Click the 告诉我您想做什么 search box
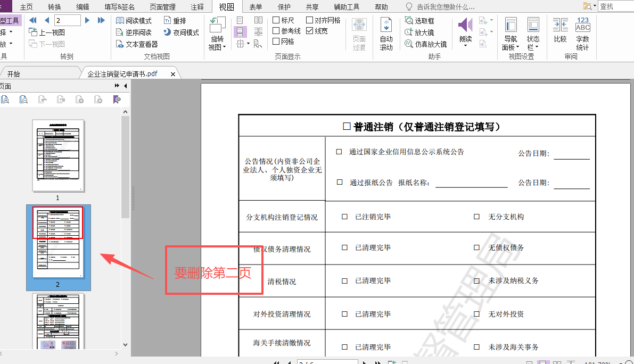This screenshot has height=364, width=634. click(445, 7)
